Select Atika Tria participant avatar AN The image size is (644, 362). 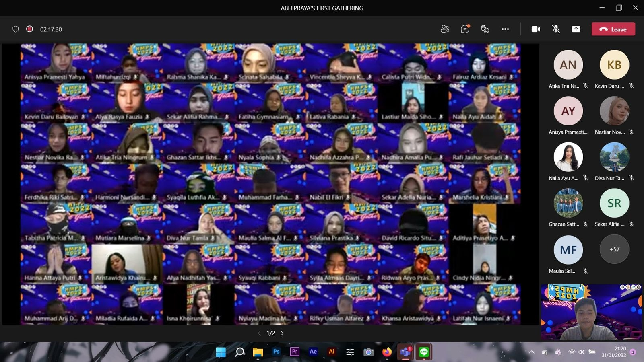pyautogui.click(x=568, y=65)
